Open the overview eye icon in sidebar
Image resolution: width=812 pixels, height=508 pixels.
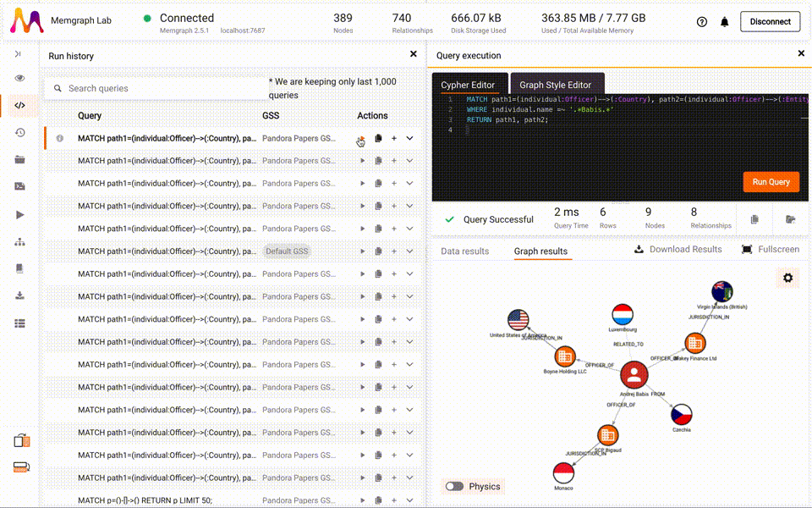(19, 78)
